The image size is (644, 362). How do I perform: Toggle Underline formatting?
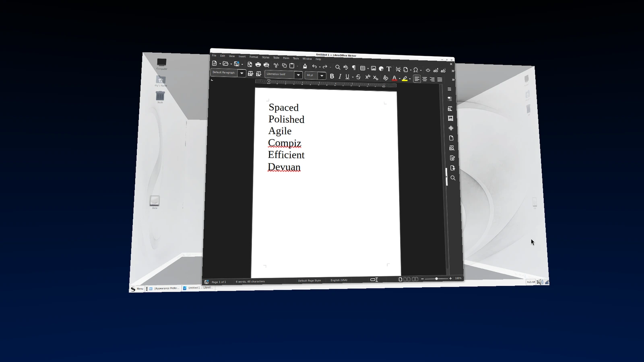click(347, 76)
